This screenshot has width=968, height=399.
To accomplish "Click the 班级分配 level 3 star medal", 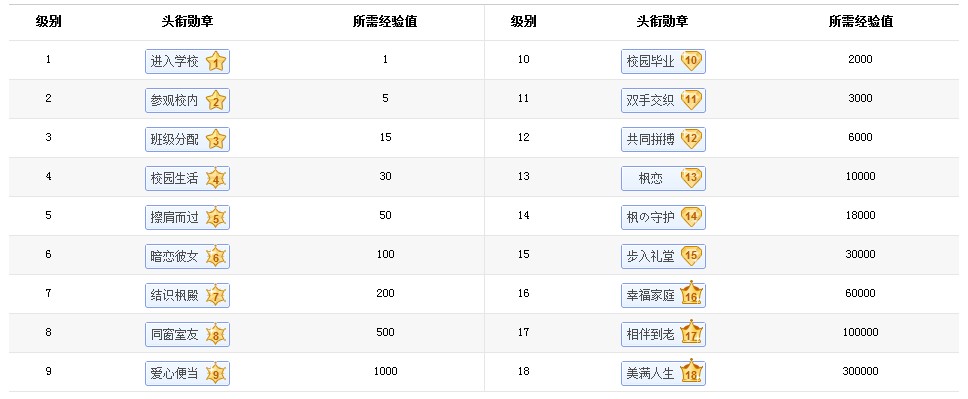I will tap(188, 140).
